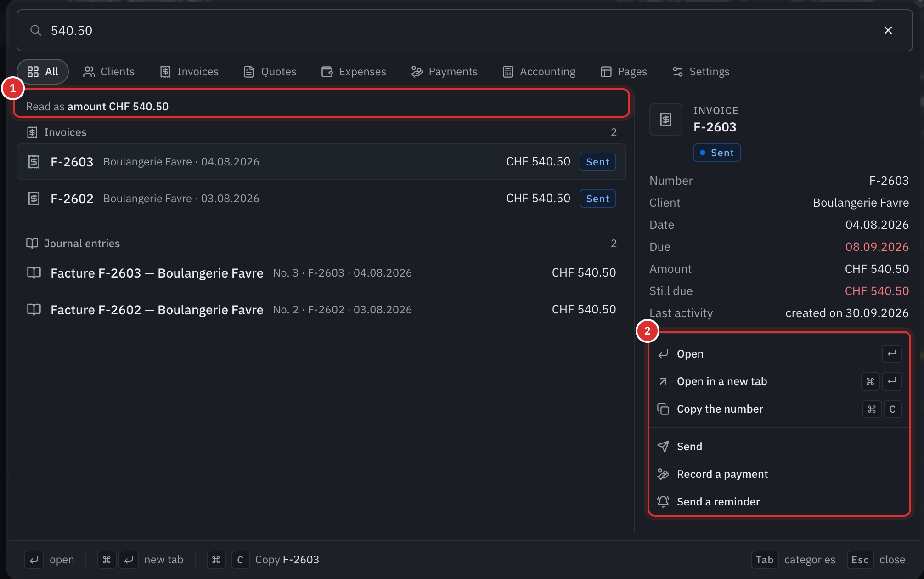The image size is (924, 579).
Task: Click the Read as amount CHF 540.50 hint
Action: point(97,107)
